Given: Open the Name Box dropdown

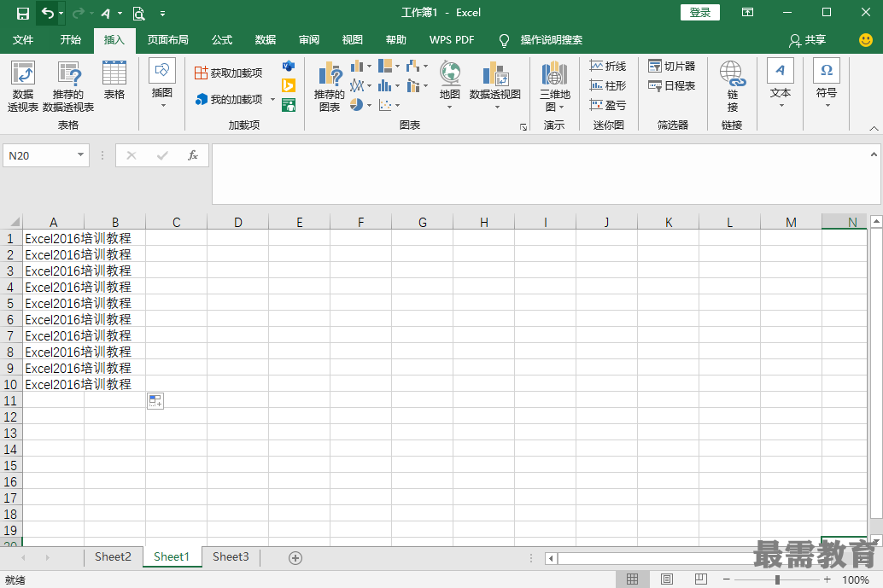Looking at the screenshot, I should coord(80,154).
